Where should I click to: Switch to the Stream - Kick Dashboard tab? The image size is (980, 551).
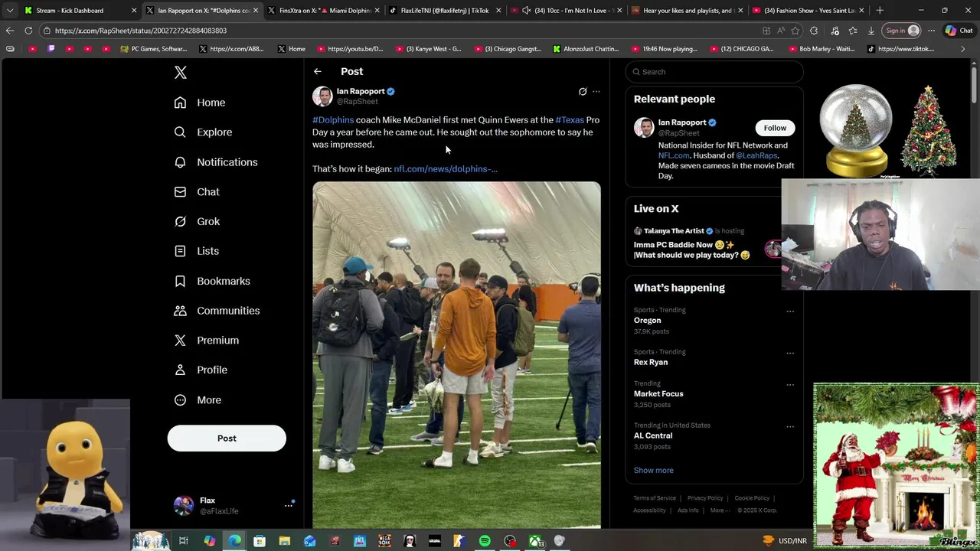coord(80,11)
